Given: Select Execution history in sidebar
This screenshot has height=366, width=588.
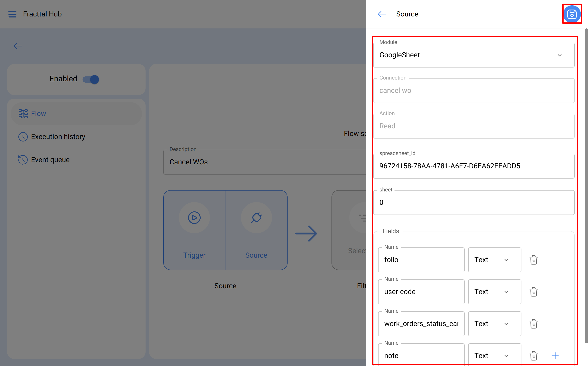Looking at the screenshot, I should pos(58,137).
